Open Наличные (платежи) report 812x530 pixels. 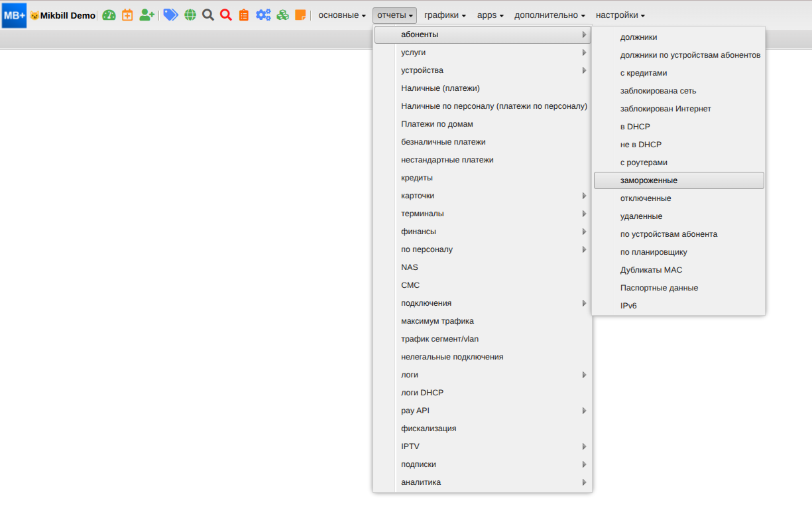[x=483, y=88]
